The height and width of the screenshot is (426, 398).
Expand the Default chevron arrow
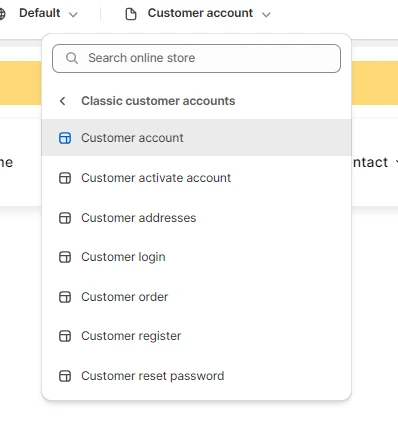73,14
